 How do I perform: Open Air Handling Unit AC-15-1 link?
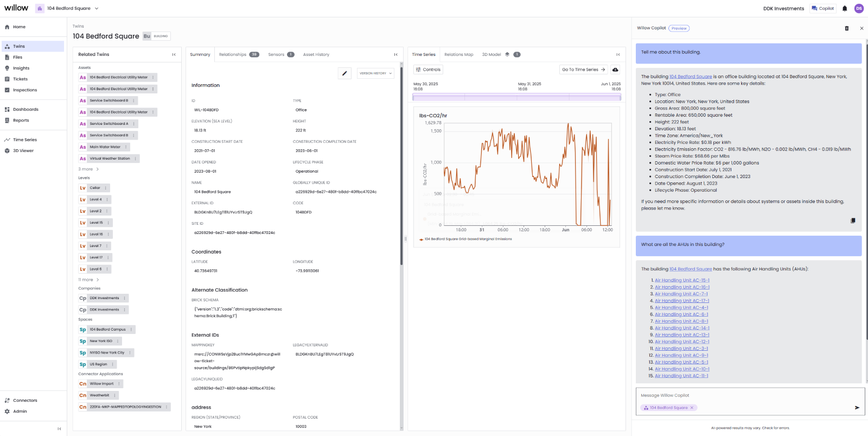682,280
